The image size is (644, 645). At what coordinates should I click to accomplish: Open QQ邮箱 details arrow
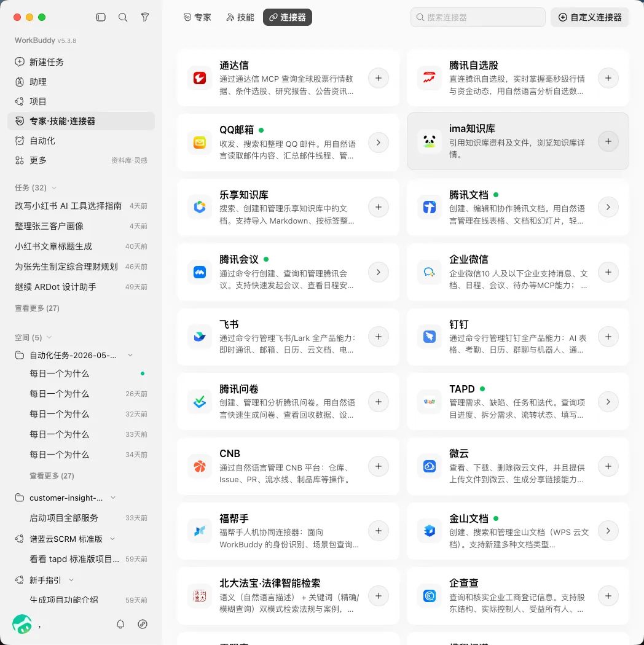point(378,143)
